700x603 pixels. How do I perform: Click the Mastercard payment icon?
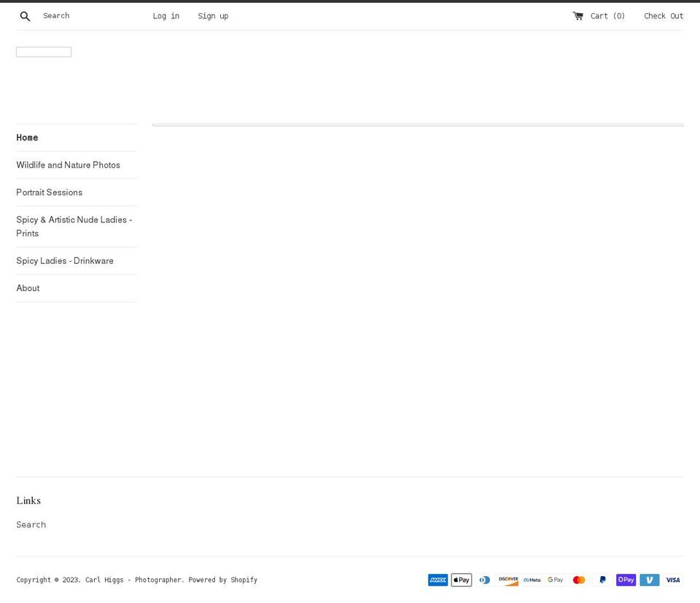point(579,580)
